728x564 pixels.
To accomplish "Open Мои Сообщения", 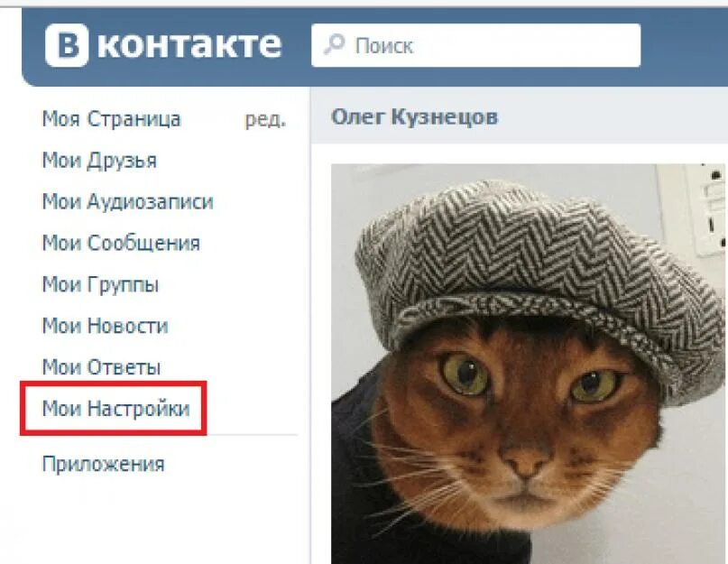I will click(x=121, y=244).
